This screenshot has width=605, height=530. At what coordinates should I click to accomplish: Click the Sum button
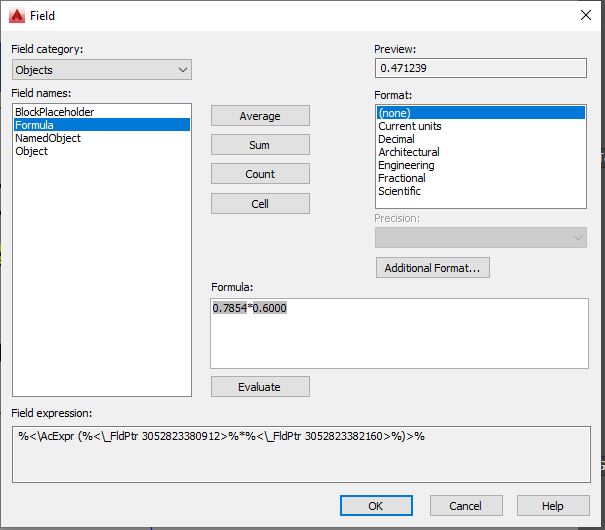click(260, 145)
